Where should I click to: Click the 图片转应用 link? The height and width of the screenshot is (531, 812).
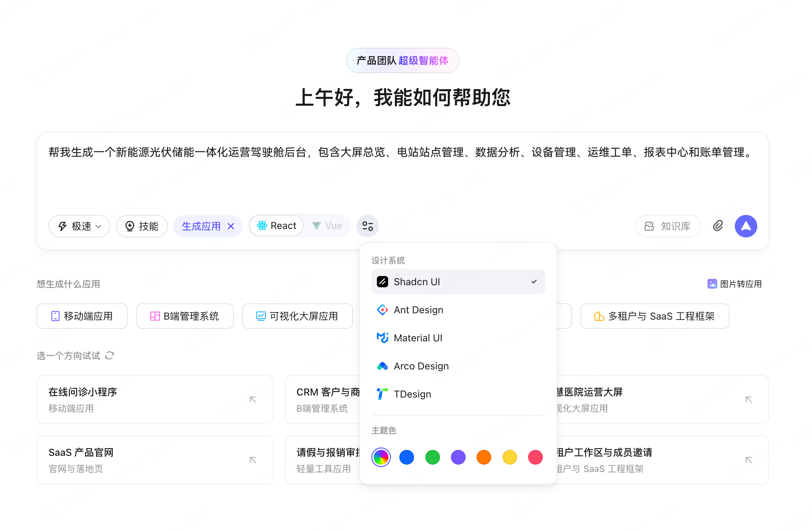734,284
